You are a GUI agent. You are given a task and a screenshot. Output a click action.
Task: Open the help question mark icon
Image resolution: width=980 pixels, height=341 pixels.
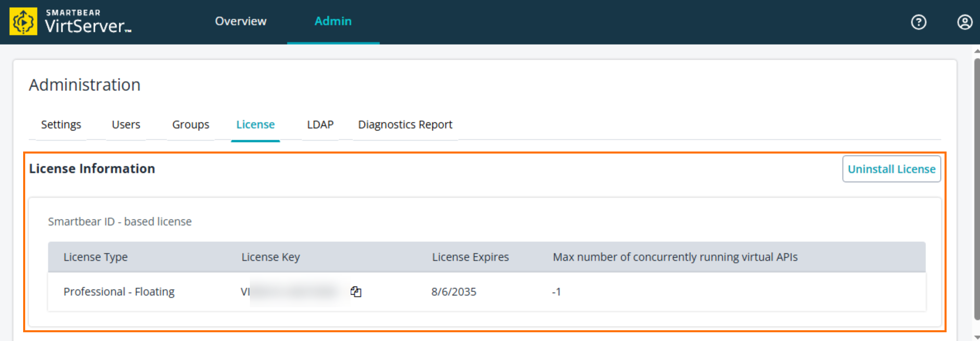point(918,22)
